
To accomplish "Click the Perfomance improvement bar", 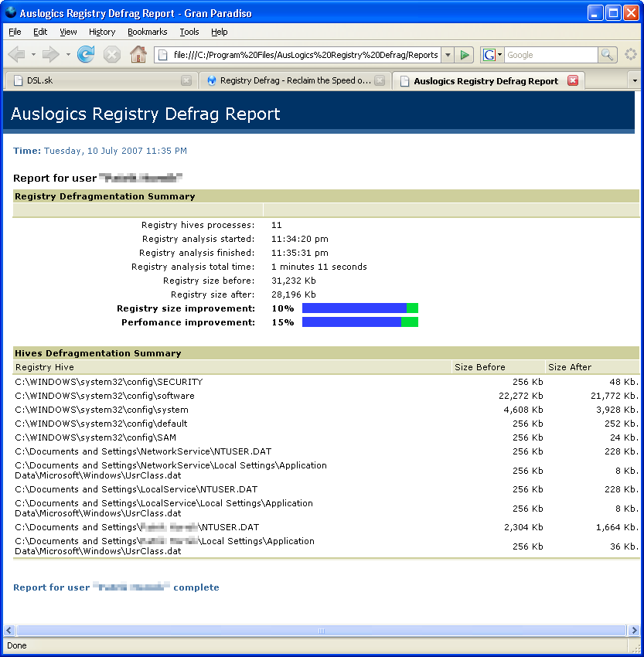I will pos(360,322).
